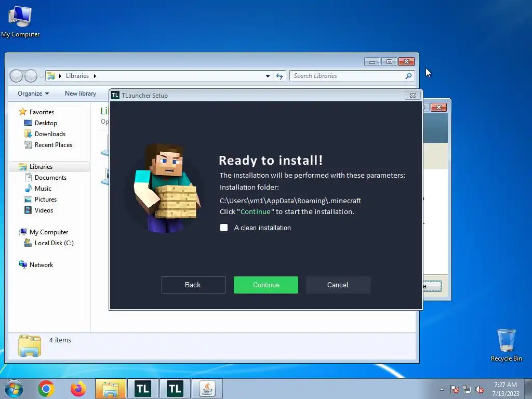Launch Google Chrome from taskbar

pos(46,389)
